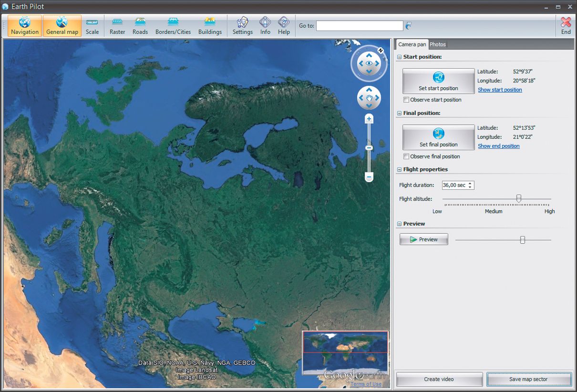The image size is (577, 392).
Task: Open the Settings dialog
Action: 242,26
